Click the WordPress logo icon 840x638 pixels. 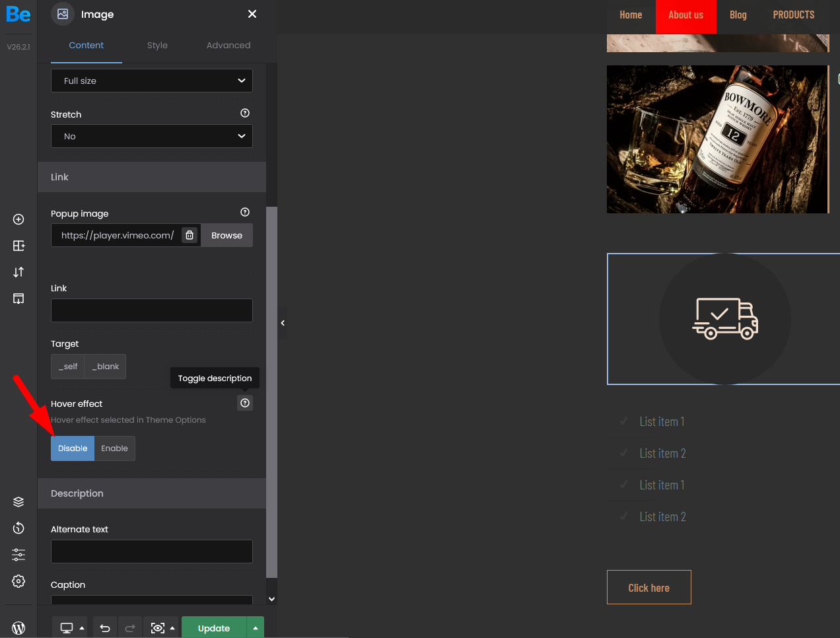point(18,628)
